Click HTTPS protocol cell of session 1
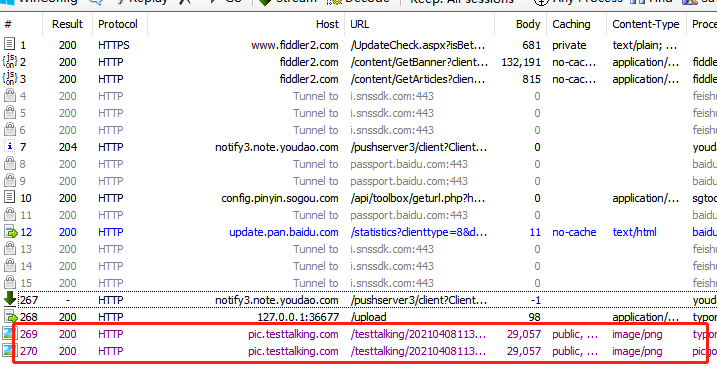 coord(114,45)
